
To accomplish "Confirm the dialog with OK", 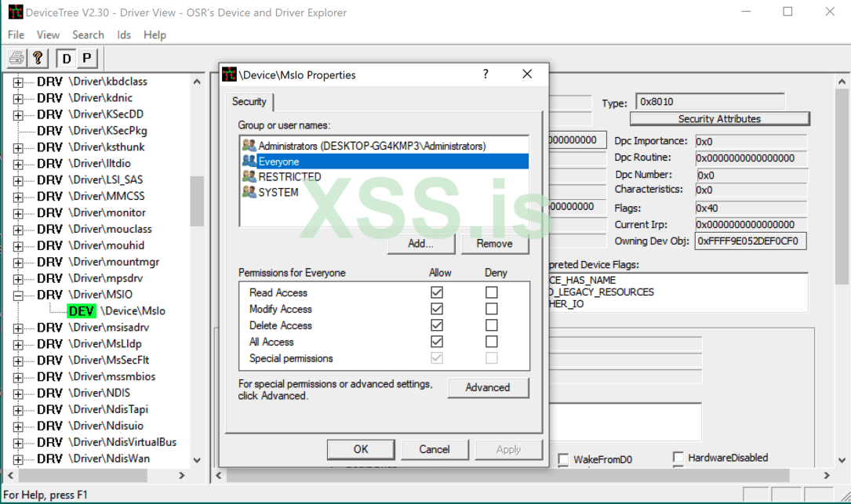I will click(361, 449).
